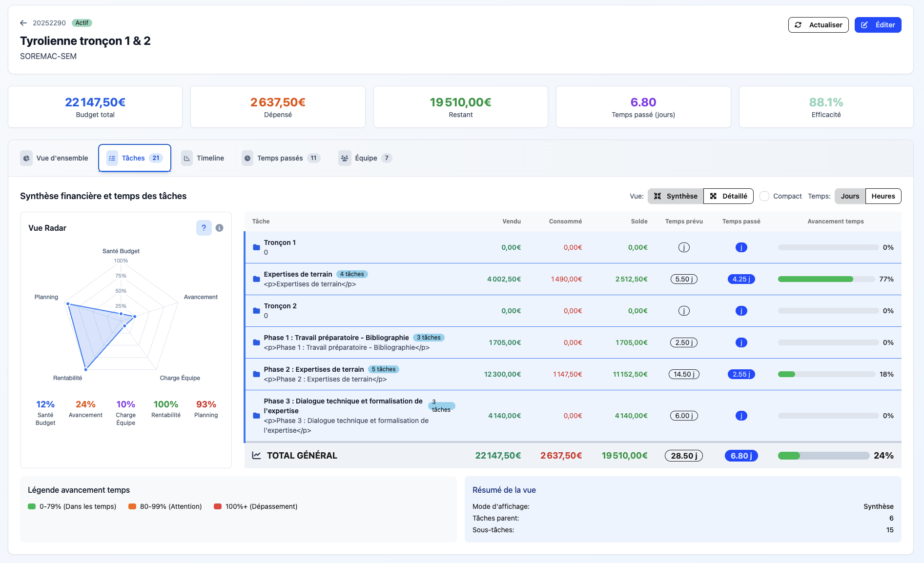Image resolution: width=924 pixels, height=563 pixels.
Task: Expand the Expertises de terrain task row
Action: coord(298,274)
